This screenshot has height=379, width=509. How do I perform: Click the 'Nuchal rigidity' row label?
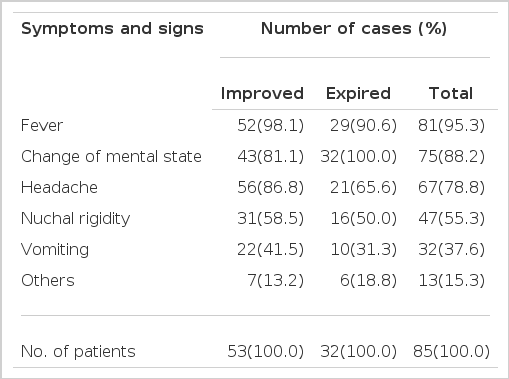point(75,219)
